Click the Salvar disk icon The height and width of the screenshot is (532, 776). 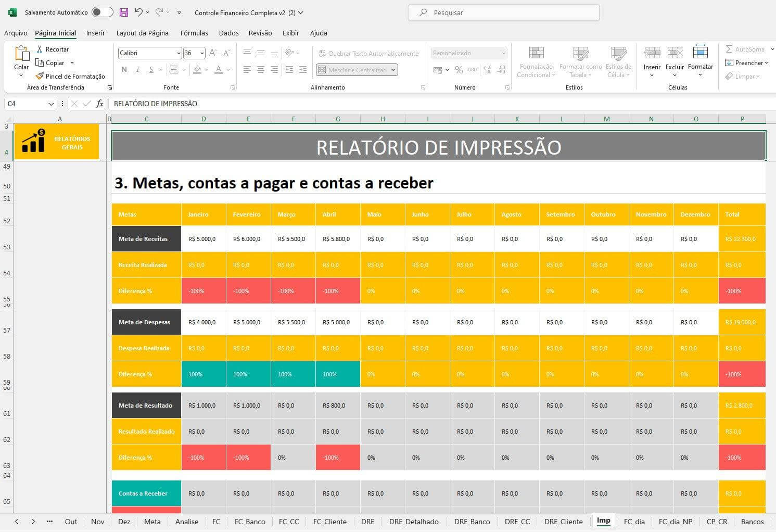pyautogui.click(x=123, y=12)
